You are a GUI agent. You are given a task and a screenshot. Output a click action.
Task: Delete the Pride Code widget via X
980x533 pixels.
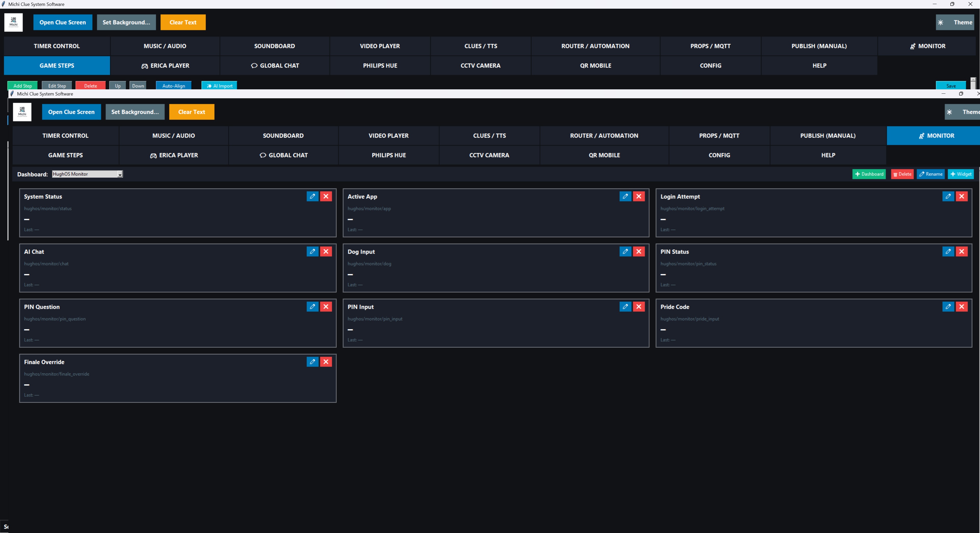[962, 307]
